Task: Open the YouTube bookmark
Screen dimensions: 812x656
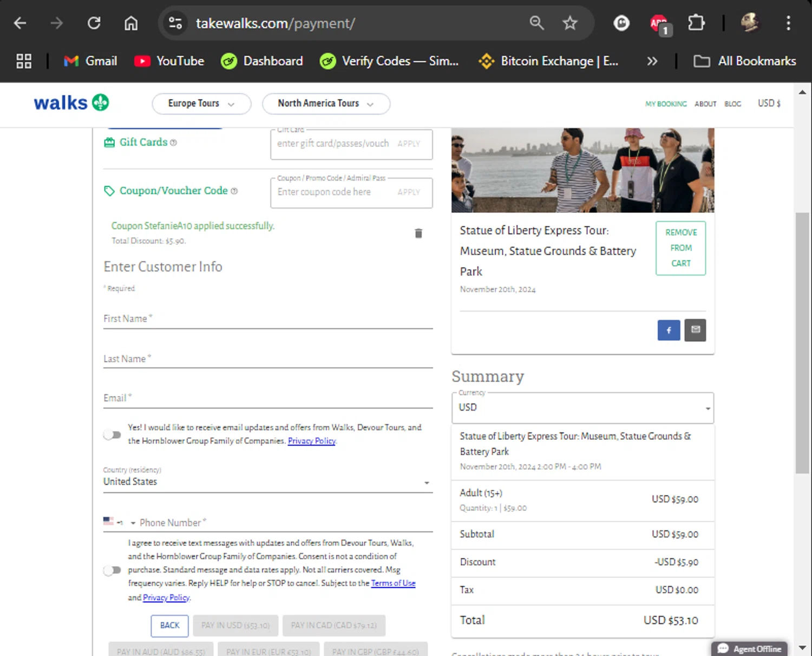Action: pos(169,61)
